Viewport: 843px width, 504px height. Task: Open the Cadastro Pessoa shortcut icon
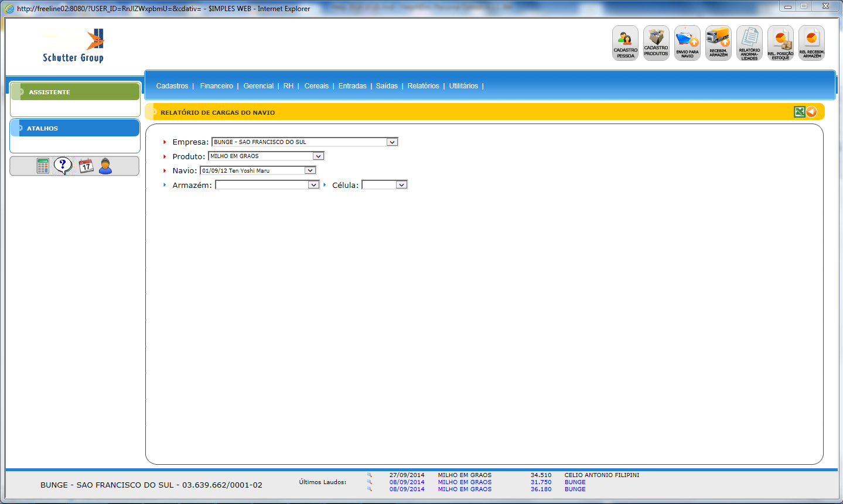(x=625, y=43)
